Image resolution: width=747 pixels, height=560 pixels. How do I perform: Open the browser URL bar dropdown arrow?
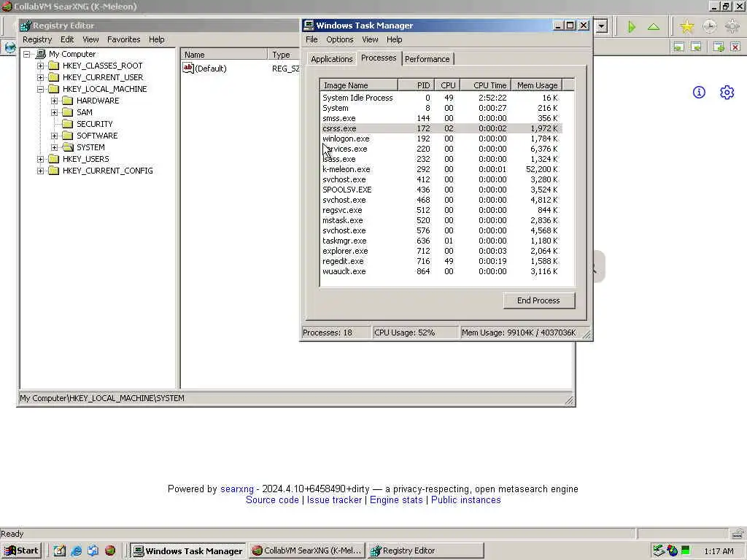pyautogui.click(x=601, y=26)
